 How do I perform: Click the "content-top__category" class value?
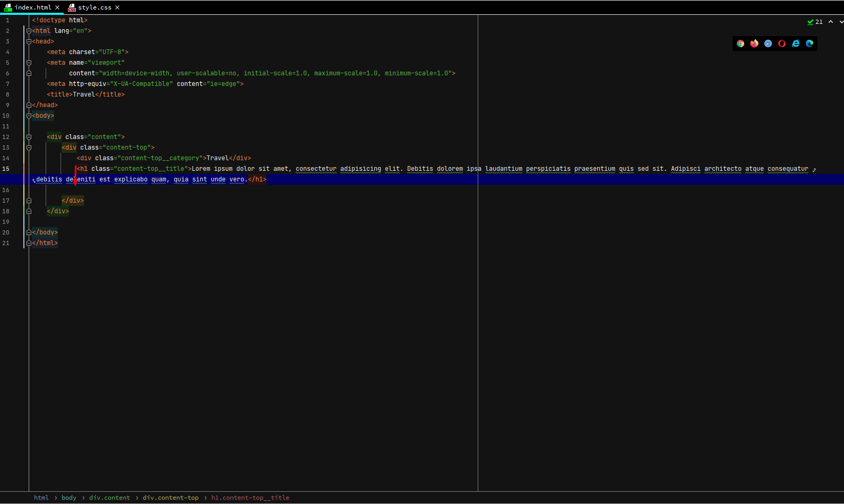coord(160,158)
